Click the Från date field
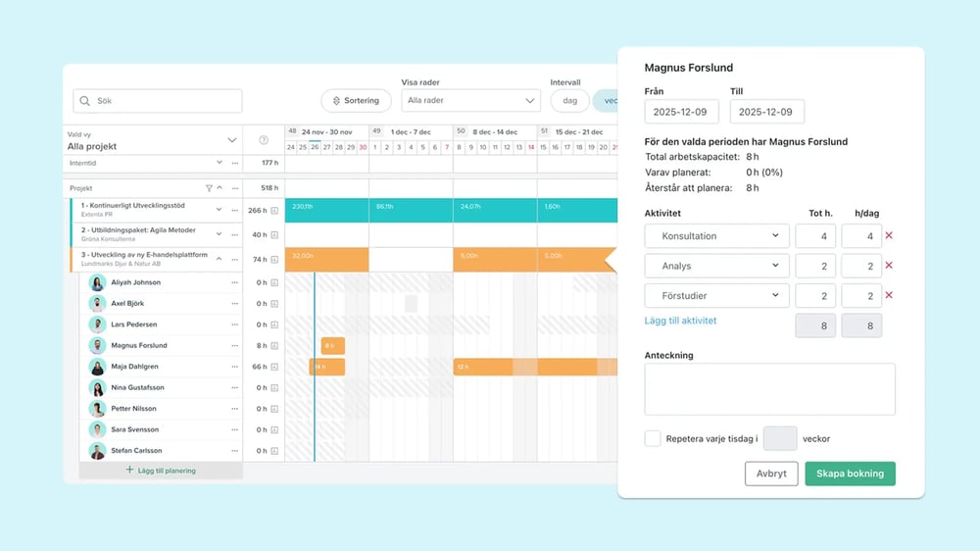This screenshot has width=980, height=551. click(681, 112)
